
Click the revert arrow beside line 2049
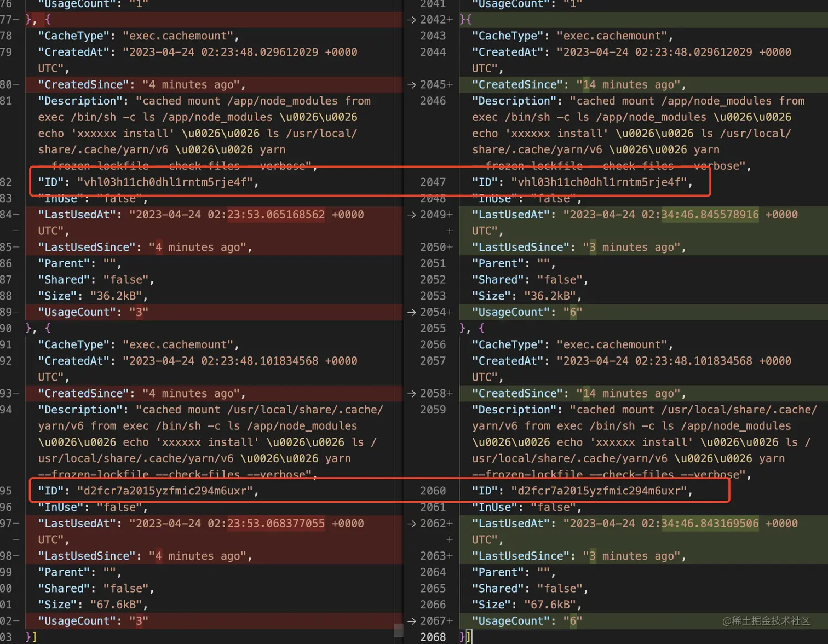(411, 215)
